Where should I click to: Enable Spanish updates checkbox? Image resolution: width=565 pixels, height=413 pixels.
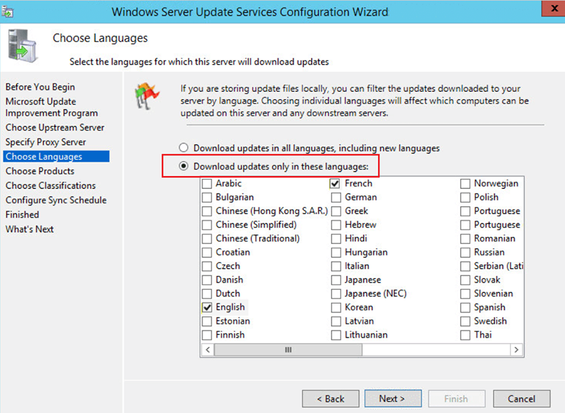coord(465,307)
